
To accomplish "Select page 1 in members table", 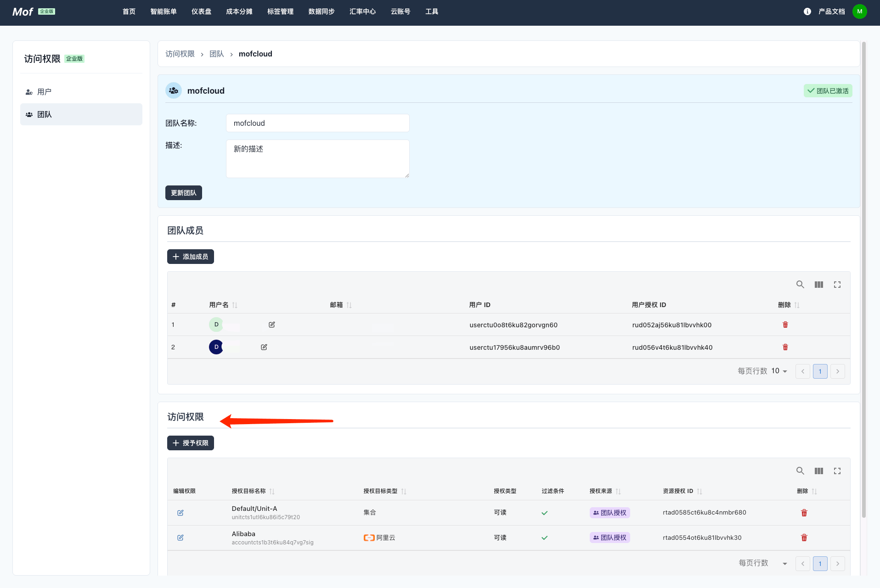I will point(820,371).
